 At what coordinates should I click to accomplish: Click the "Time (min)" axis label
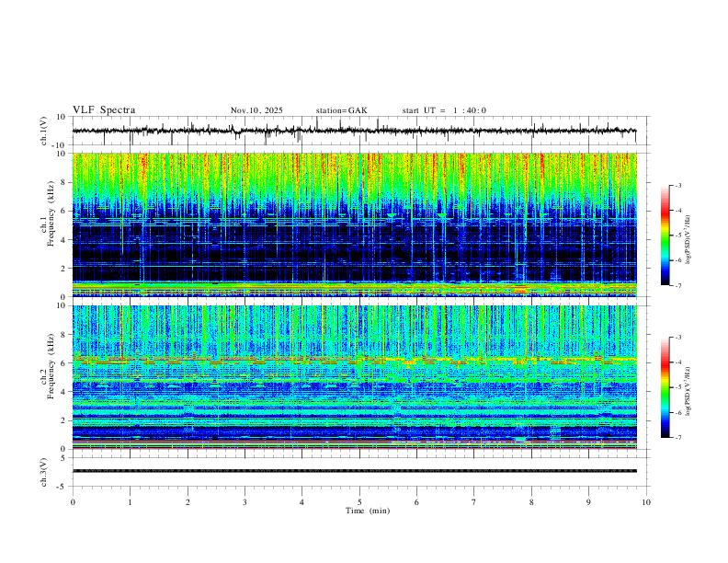click(x=368, y=511)
